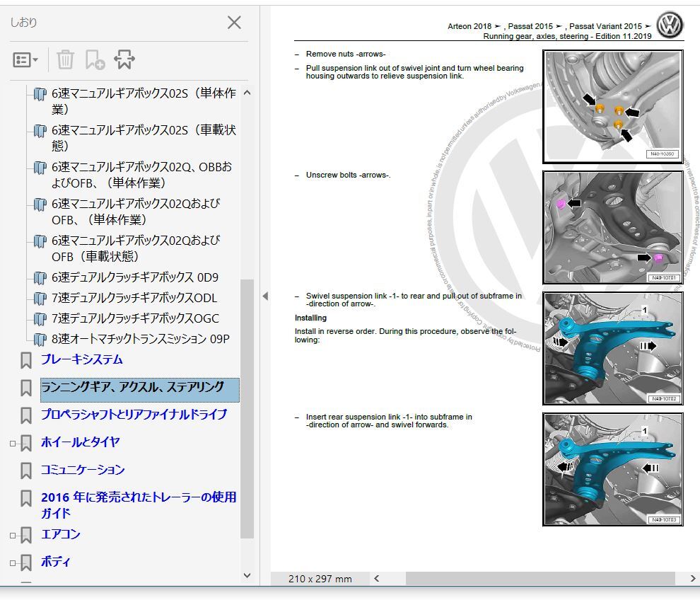Click the suspension link removal illustration N40-10702
The height and width of the screenshot is (600, 700).
click(613, 349)
